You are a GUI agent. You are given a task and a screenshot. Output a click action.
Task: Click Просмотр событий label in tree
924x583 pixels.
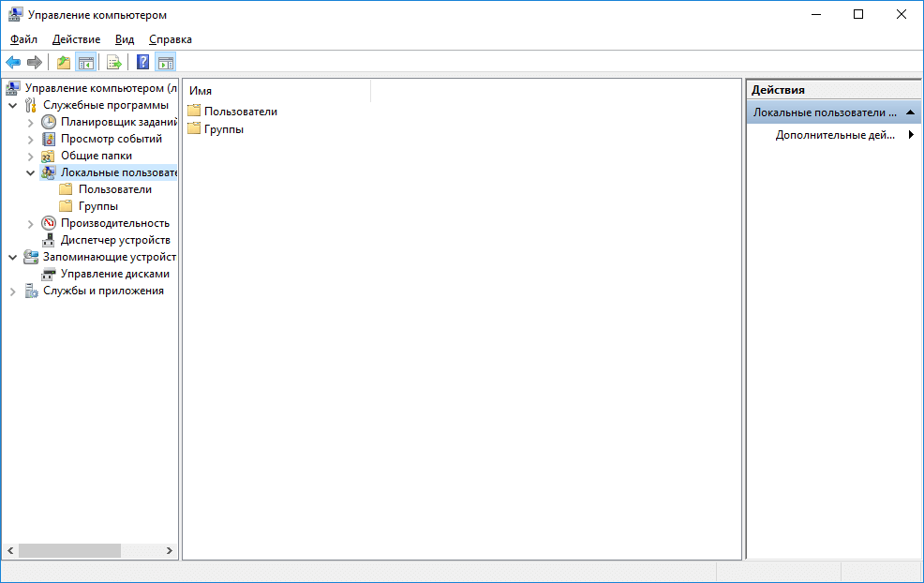(112, 139)
